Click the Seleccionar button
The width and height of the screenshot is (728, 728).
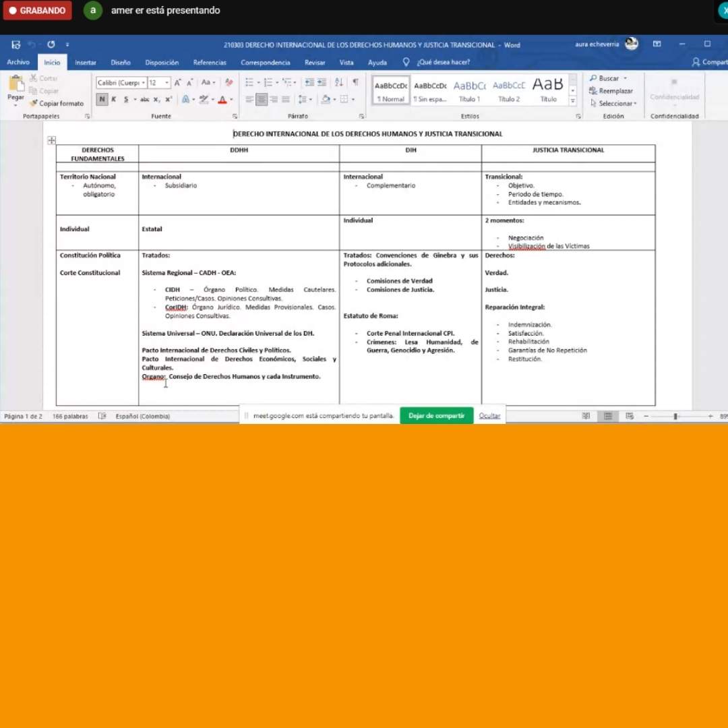[x=613, y=103]
